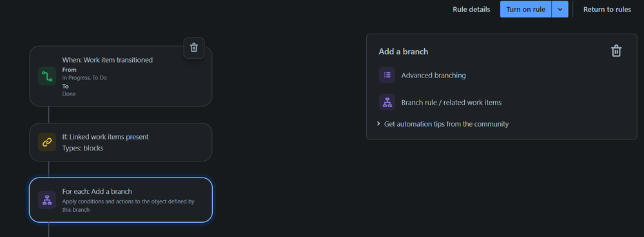The image size is (644, 237).
Task: Expand Get automation tips chevron
Action: point(378,124)
